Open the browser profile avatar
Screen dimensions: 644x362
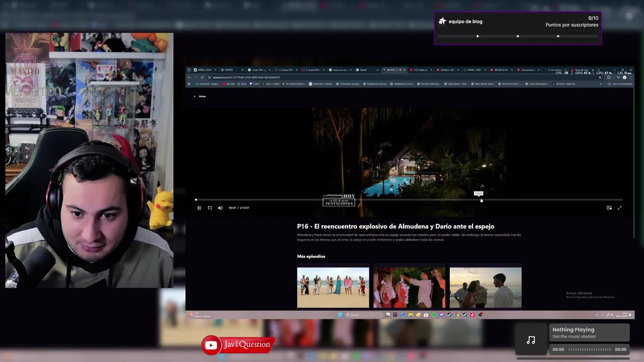click(624, 77)
